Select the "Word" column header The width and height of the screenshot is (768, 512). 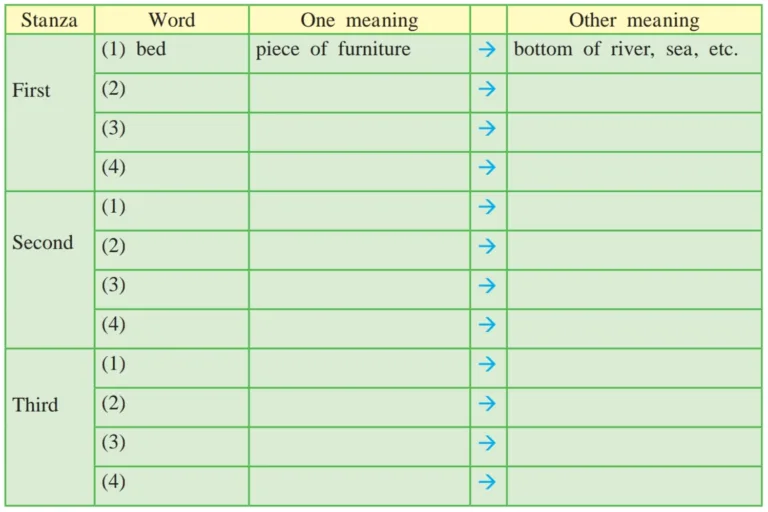click(x=171, y=21)
